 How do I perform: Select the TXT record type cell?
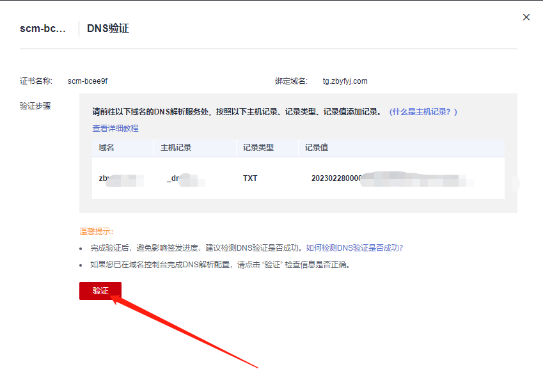(x=250, y=178)
